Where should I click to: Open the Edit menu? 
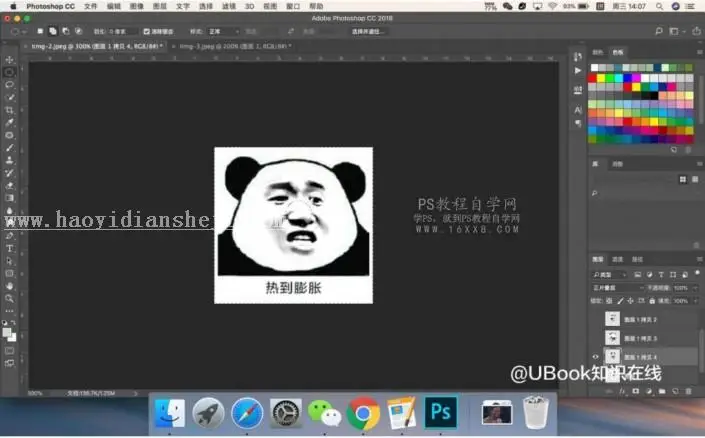click(x=114, y=6)
